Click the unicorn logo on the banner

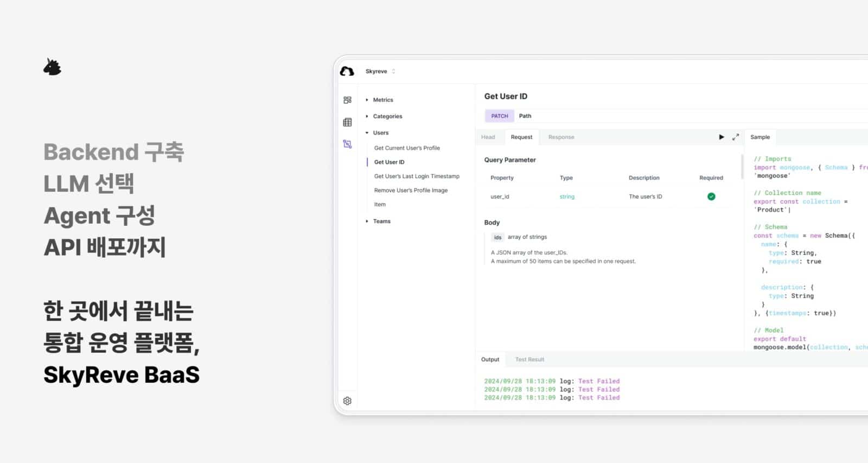click(x=52, y=67)
